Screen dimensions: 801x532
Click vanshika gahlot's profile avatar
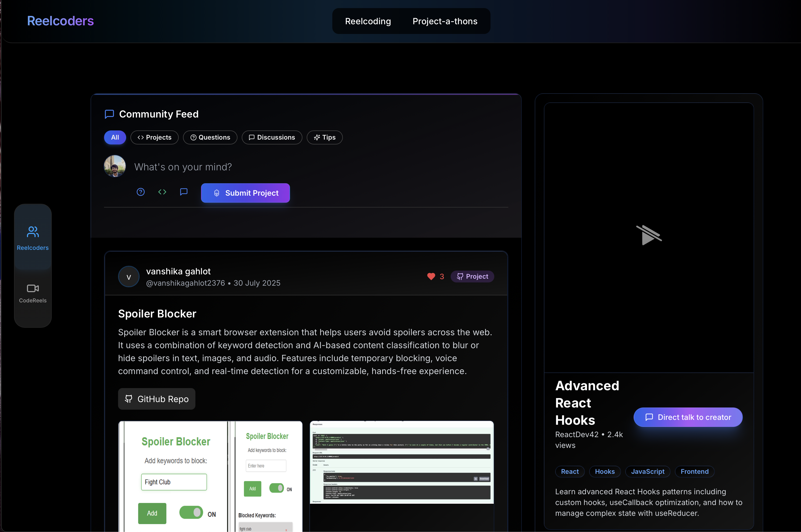coord(128,277)
